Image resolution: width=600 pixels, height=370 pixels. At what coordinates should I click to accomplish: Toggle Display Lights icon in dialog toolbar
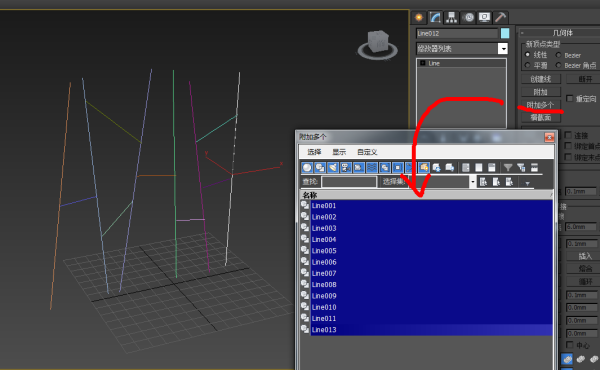click(333, 168)
